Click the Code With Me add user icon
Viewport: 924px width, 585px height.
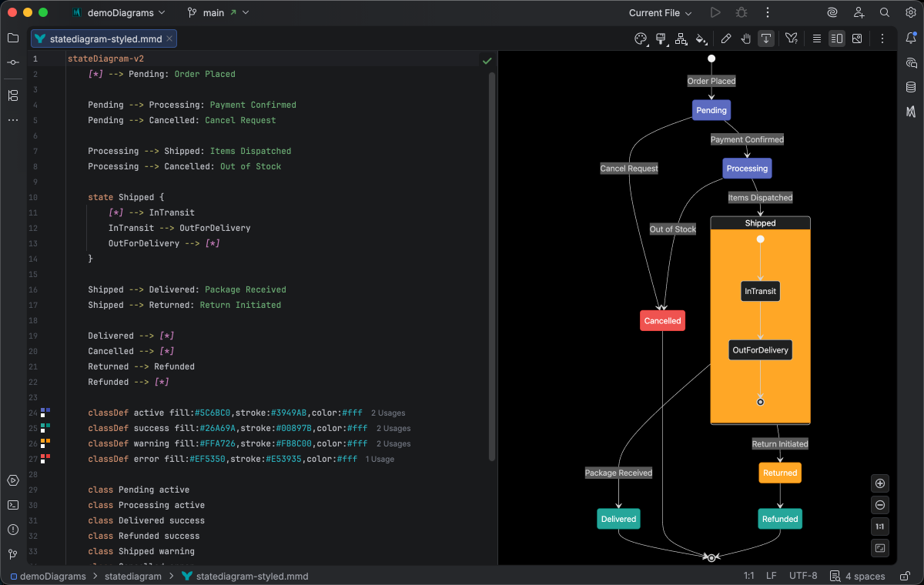[x=859, y=12]
